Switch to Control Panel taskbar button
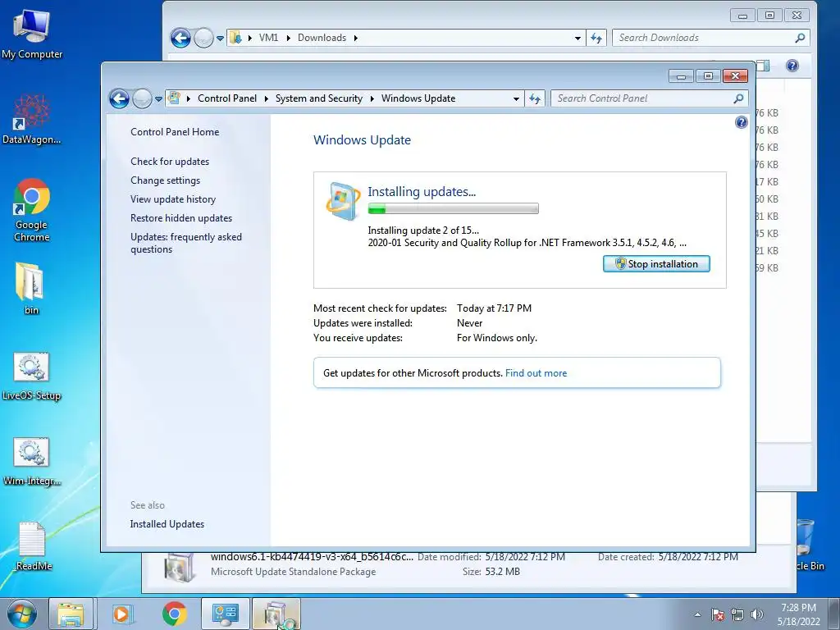Screen dimensions: 840x630 226,614
